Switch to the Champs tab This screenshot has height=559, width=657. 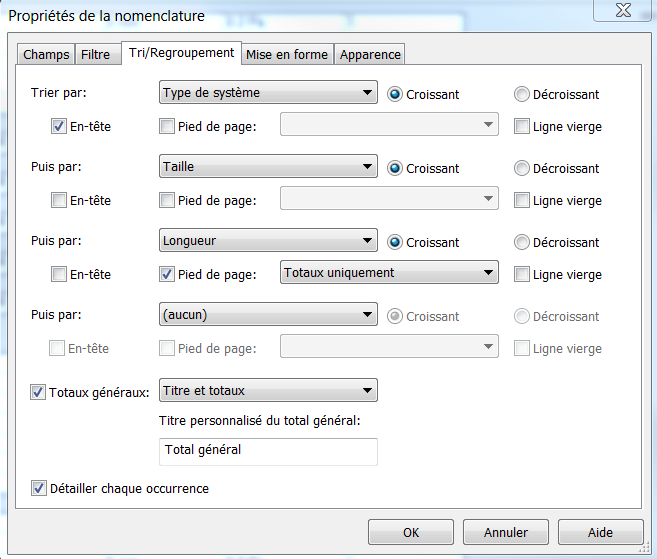[x=46, y=55]
